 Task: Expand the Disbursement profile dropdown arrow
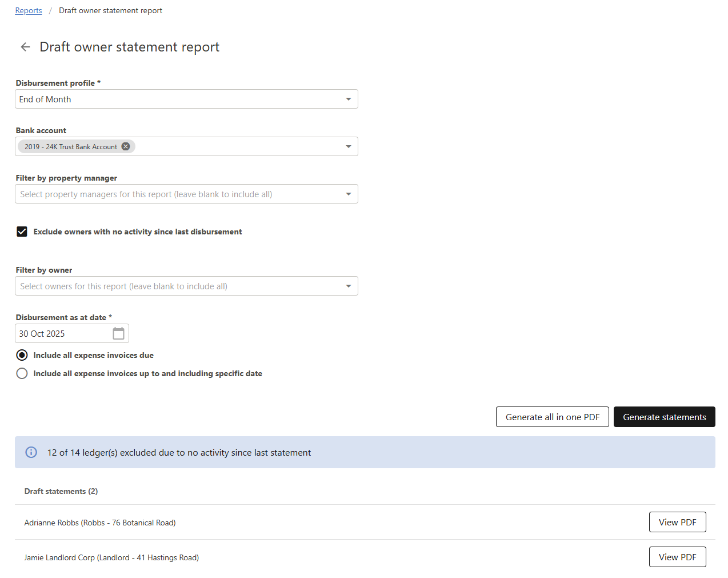click(x=348, y=99)
